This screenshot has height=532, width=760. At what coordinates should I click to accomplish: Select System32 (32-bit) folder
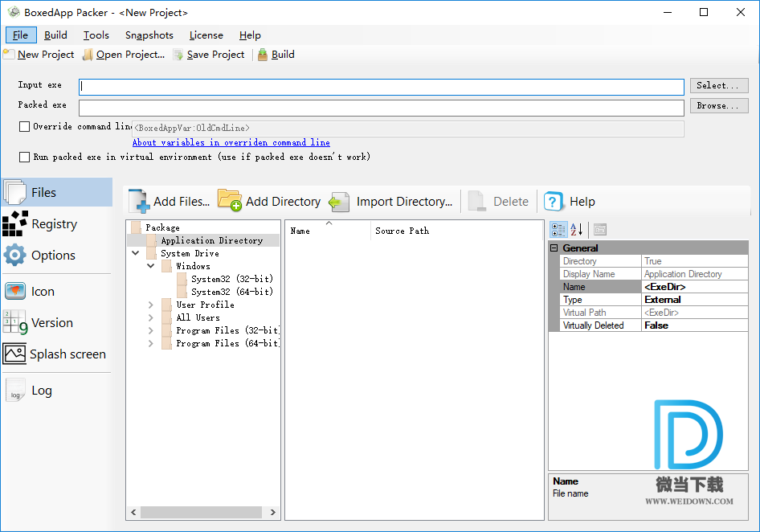(x=232, y=279)
